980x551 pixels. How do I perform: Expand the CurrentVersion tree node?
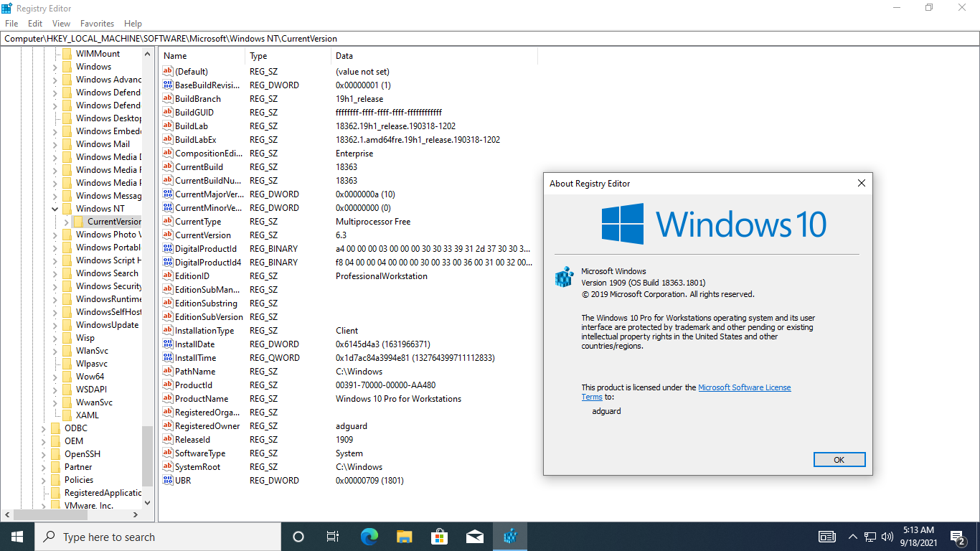66,222
